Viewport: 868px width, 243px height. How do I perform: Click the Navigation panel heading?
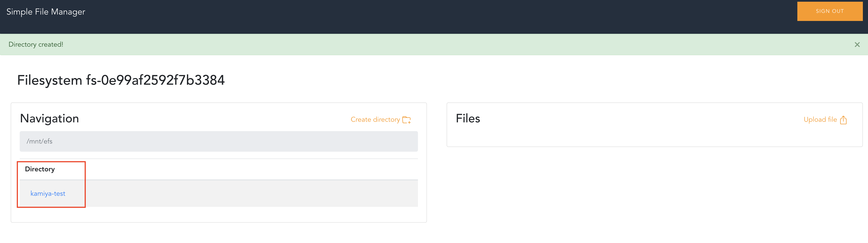pos(49,119)
